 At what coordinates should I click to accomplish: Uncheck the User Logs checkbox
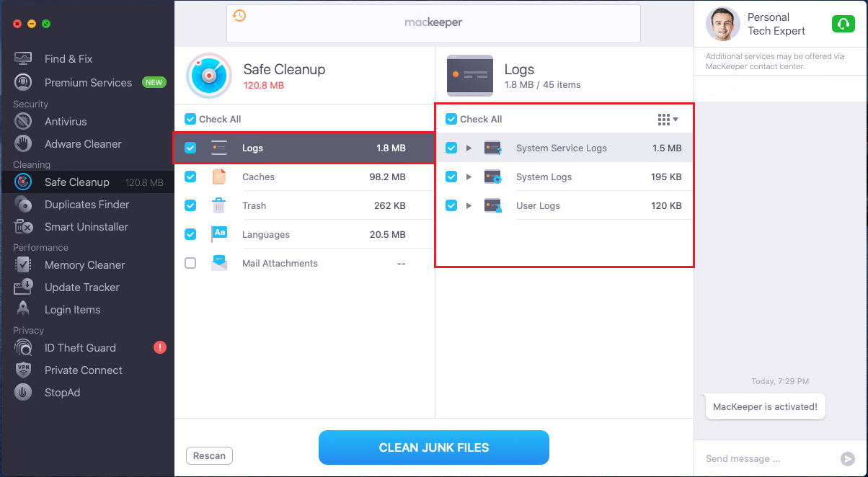pos(451,205)
